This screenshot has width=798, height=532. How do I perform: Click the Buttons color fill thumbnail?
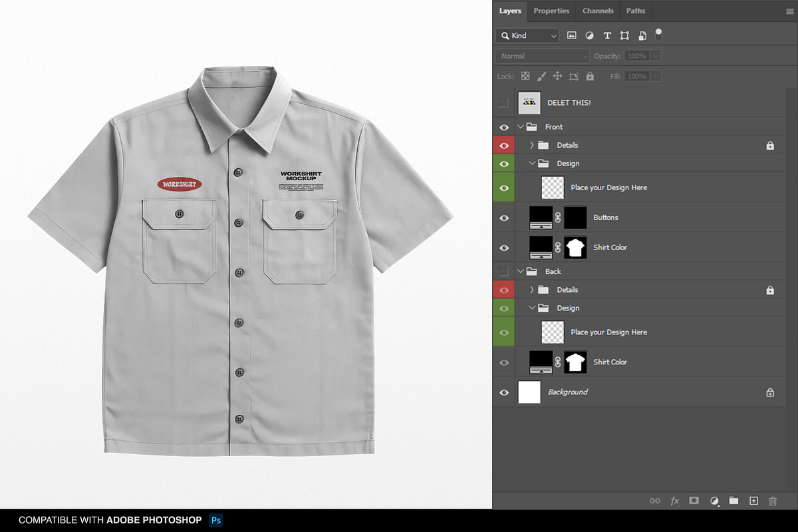(541, 217)
